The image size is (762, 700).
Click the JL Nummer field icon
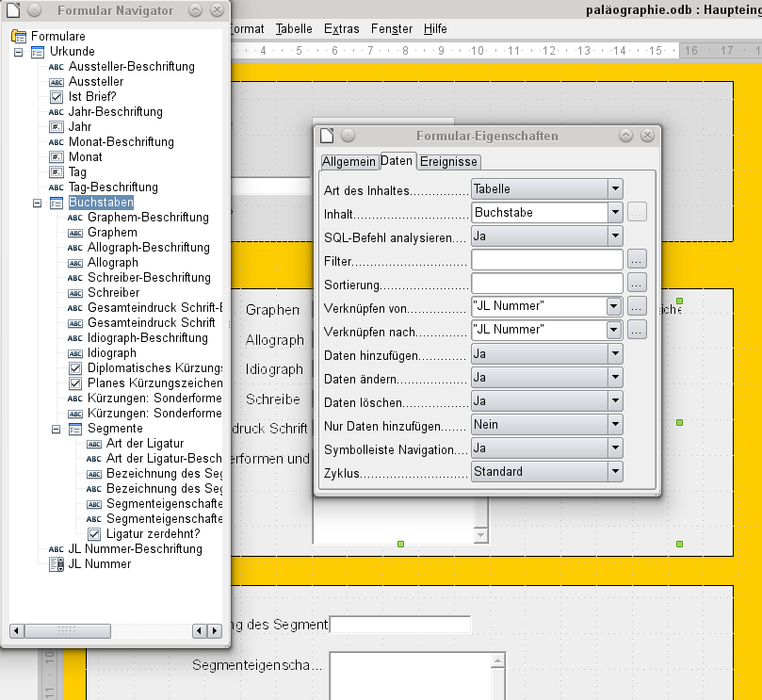click(x=57, y=564)
